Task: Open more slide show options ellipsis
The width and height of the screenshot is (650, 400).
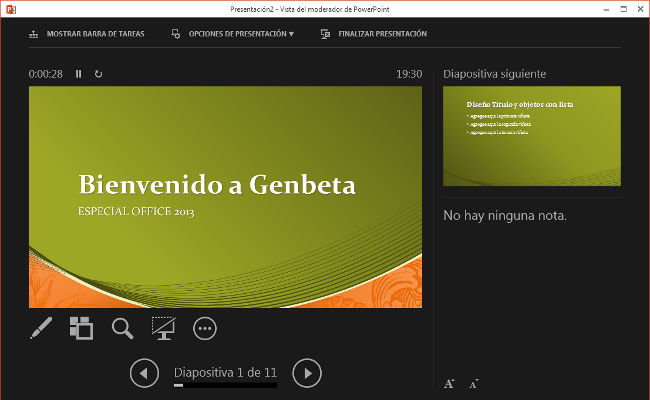Action: 205,329
